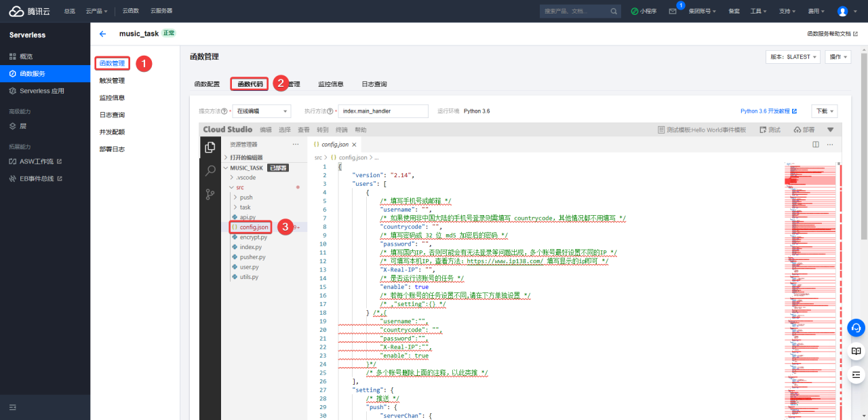Image resolution: width=868 pixels, height=420 pixels.
Task: Click the split editor icon
Action: tap(816, 145)
